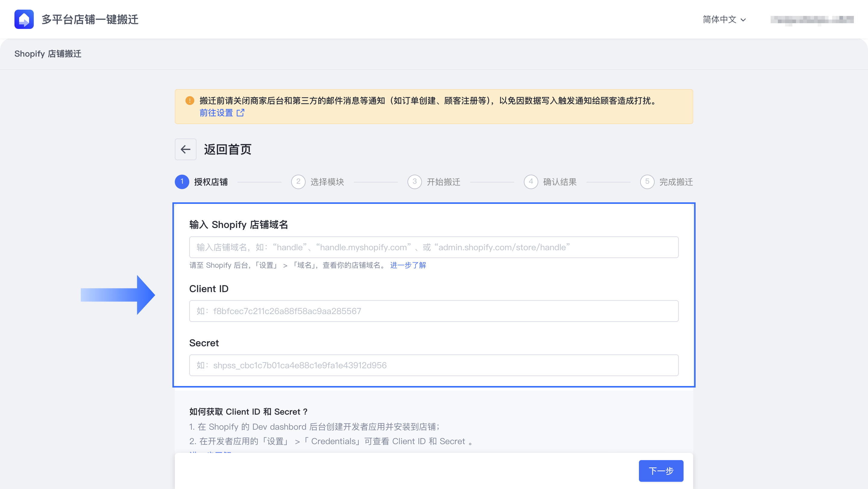This screenshot has height=489, width=868.
Task: Click the 下一步 button
Action: click(661, 471)
